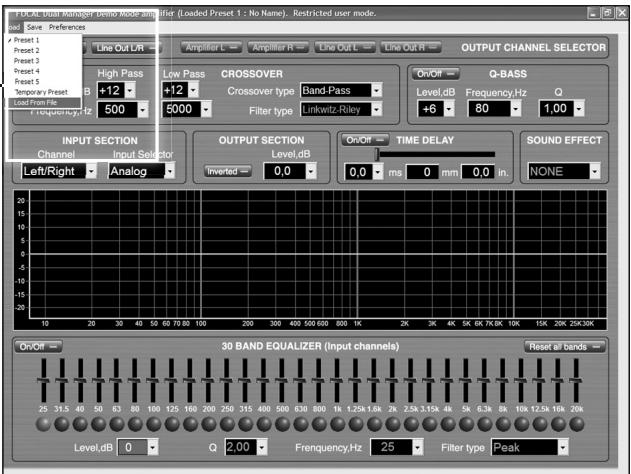Image resolution: width=631 pixels, height=474 pixels.
Task: Open the Left/Right channel dropdown
Action: [x=91, y=171]
